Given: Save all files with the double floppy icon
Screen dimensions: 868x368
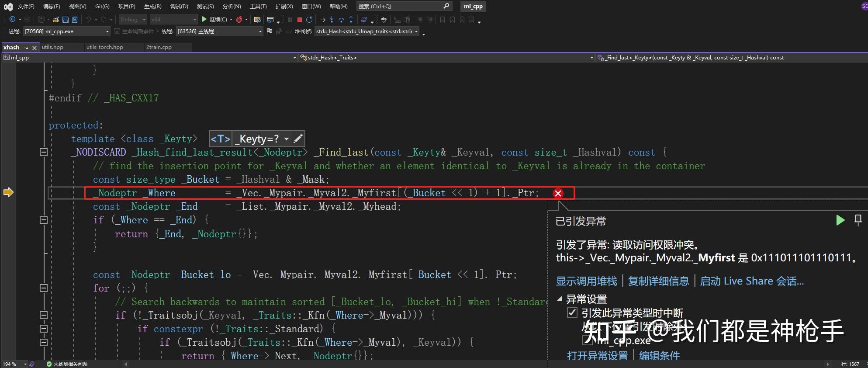Looking at the screenshot, I should (75, 20).
